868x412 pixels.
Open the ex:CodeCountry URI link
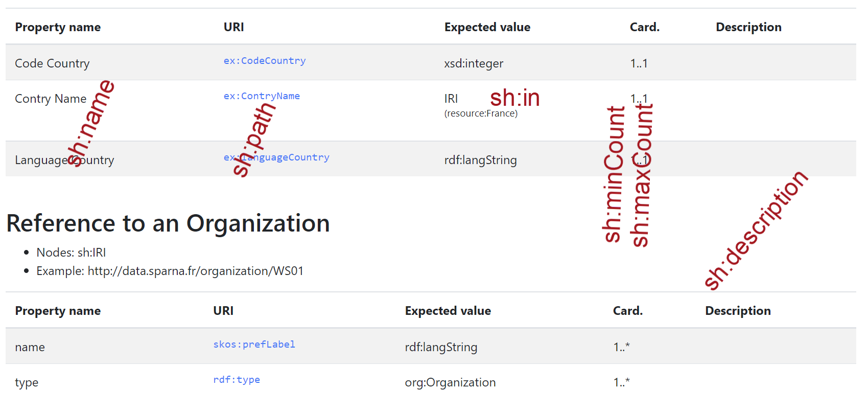point(264,61)
